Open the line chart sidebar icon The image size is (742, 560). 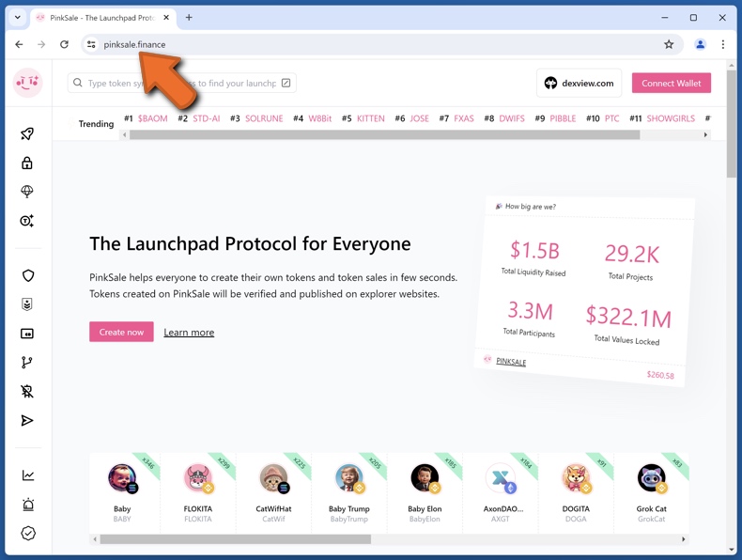pos(28,475)
